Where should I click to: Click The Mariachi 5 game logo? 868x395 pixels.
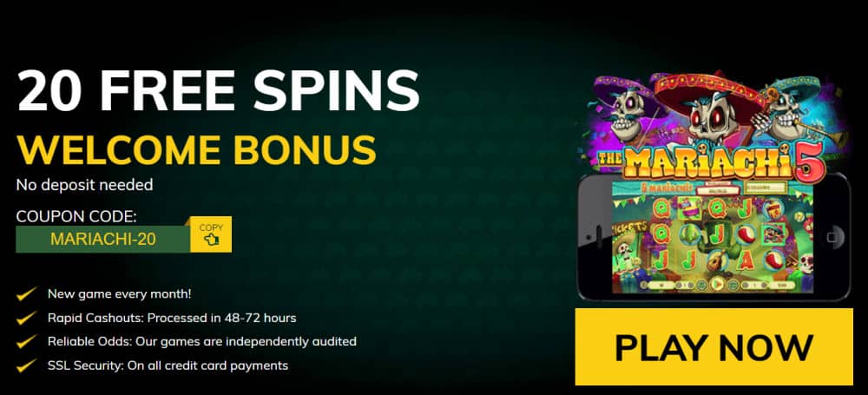[x=711, y=161]
